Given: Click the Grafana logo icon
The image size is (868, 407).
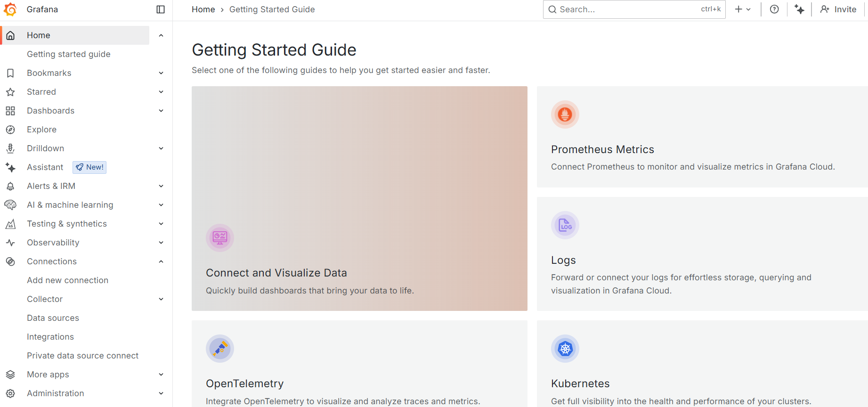Looking at the screenshot, I should click(10, 9).
